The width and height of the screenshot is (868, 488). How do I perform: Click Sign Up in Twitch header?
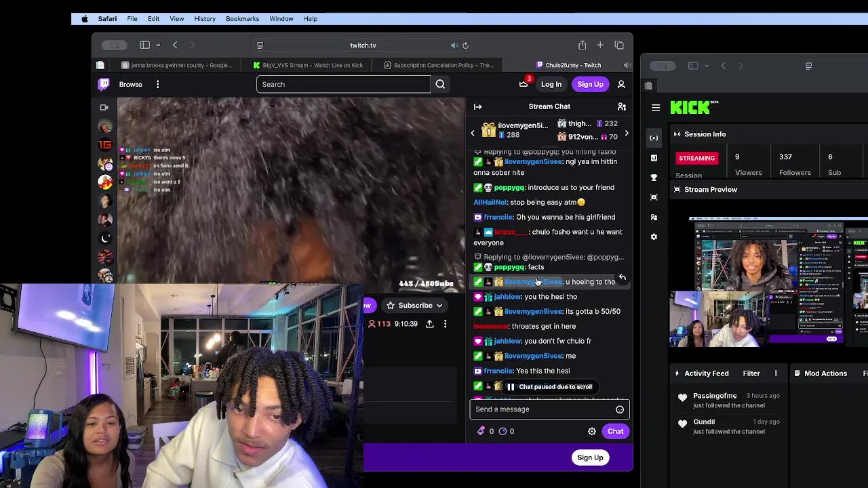point(590,84)
